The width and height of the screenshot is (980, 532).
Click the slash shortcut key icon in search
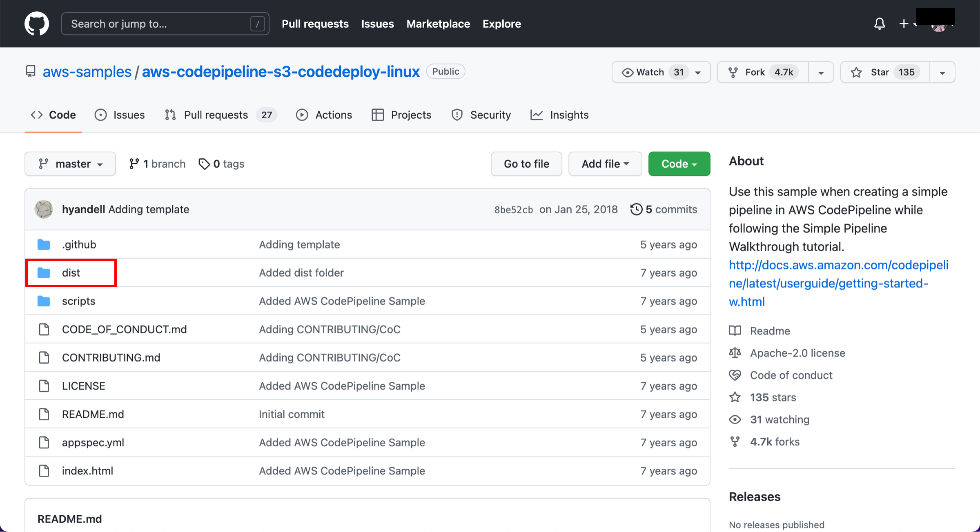pos(257,24)
